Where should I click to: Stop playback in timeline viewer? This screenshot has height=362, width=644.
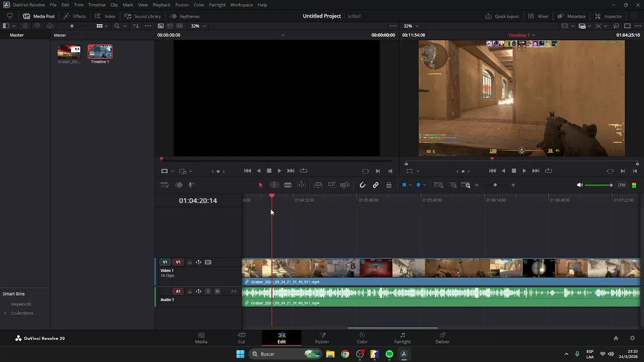pos(514,171)
